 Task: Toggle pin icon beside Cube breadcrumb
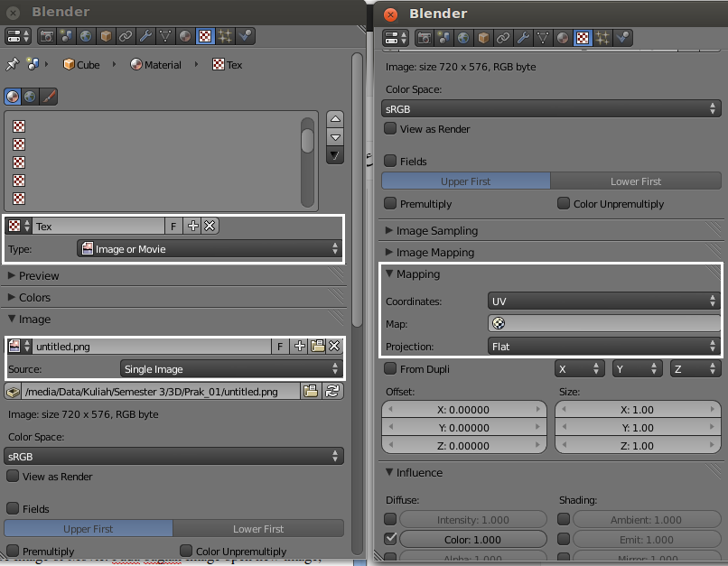click(x=12, y=64)
